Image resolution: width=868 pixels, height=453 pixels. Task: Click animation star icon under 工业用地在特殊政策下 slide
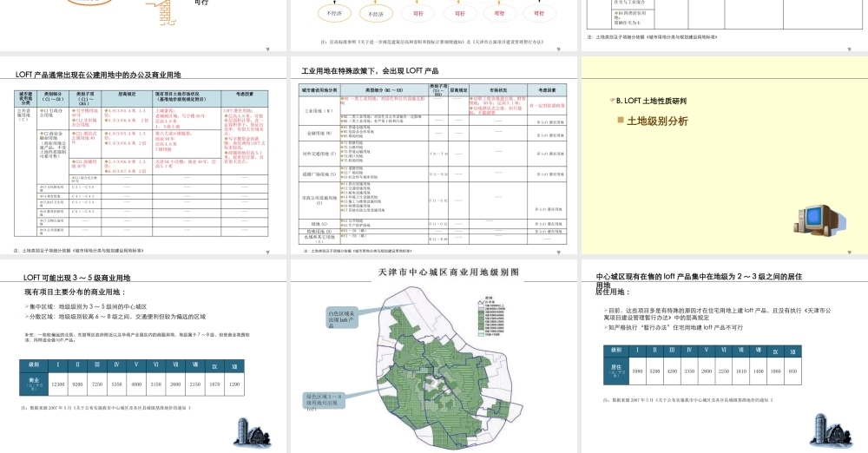tap(558, 252)
